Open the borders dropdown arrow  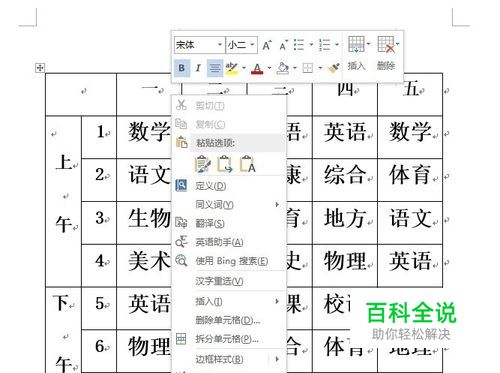point(320,68)
